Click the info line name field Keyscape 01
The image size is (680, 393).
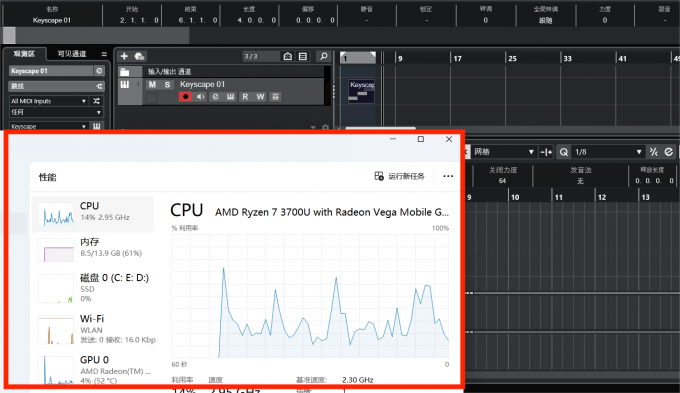coord(52,20)
